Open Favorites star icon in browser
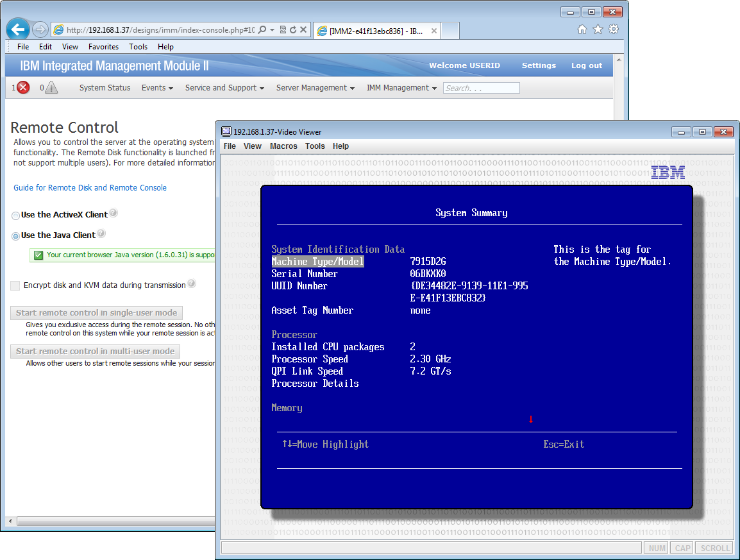Viewport: 740px width, 560px height. 598,30
